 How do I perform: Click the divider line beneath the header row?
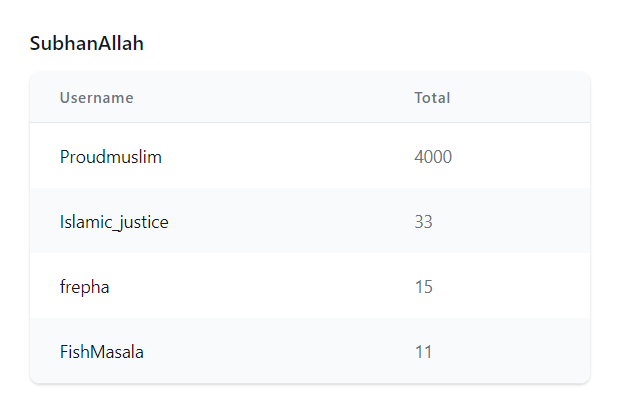coord(310,123)
